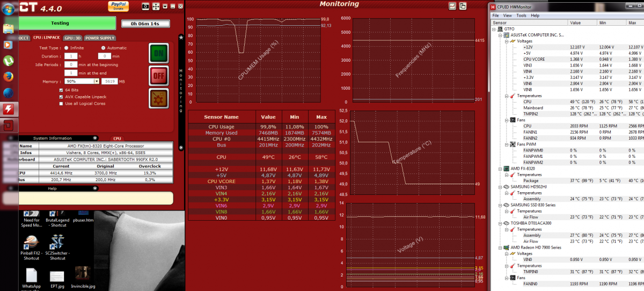Open the SC2Switcher desktop shortcut
The height and width of the screenshot is (291, 644).
point(58,248)
